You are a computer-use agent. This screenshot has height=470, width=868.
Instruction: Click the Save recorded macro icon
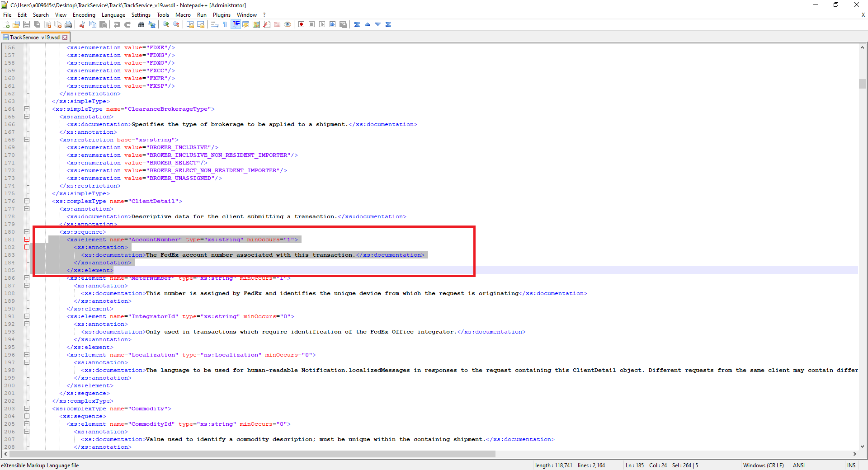coord(343,24)
